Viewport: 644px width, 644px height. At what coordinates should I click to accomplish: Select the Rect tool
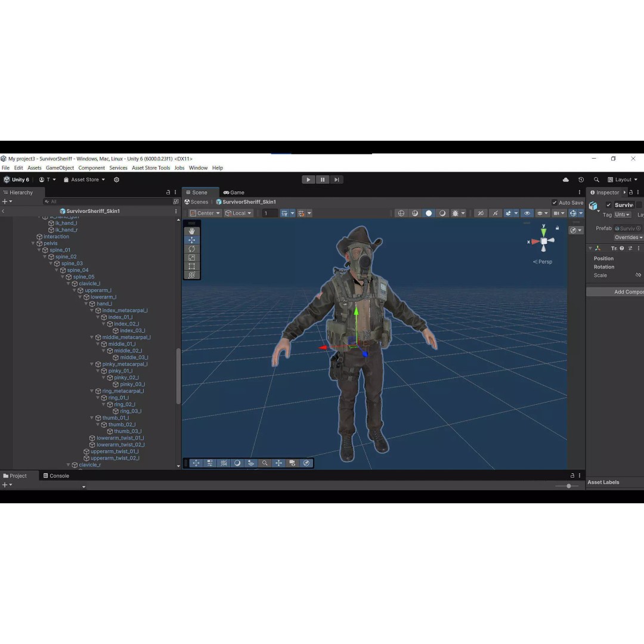(x=191, y=266)
